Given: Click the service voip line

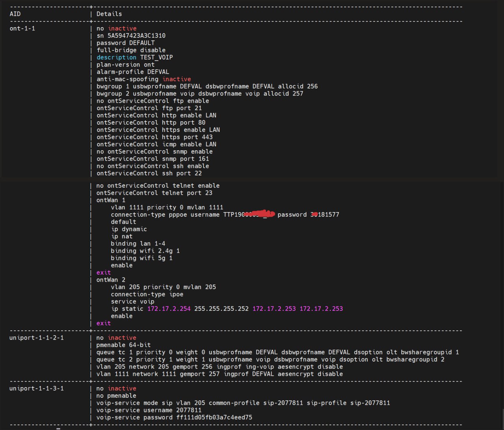Looking at the screenshot, I should click(x=132, y=301).
